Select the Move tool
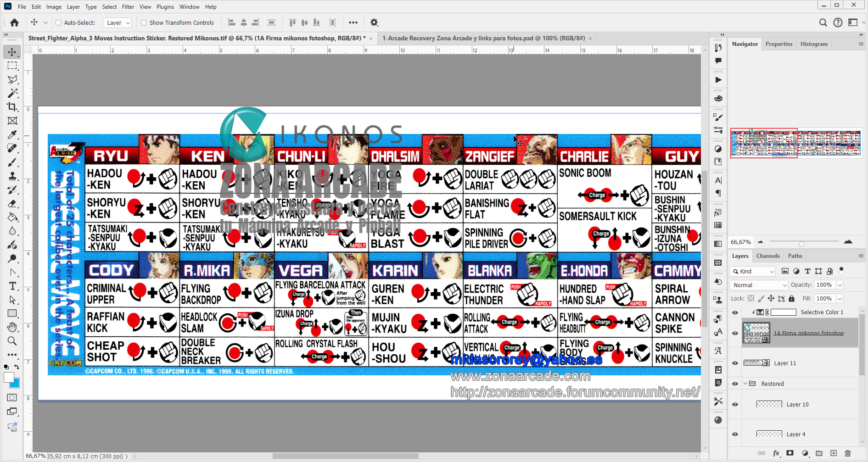 (x=12, y=52)
